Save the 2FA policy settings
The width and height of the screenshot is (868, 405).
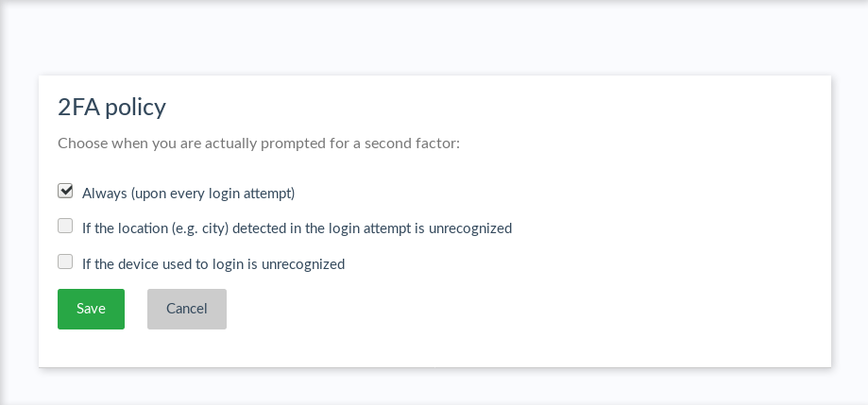tap(91, 309)
